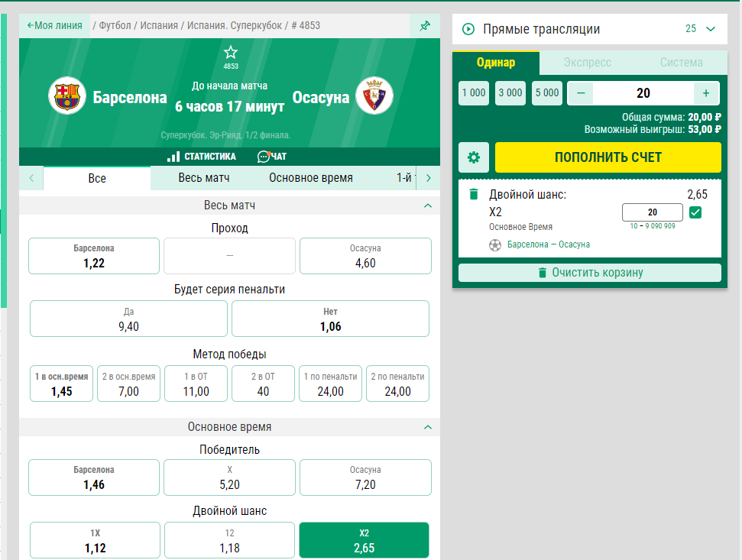
Task: Pick 2 в ОТ at 40
Action: pyautogui.click(x=263, y=384)
